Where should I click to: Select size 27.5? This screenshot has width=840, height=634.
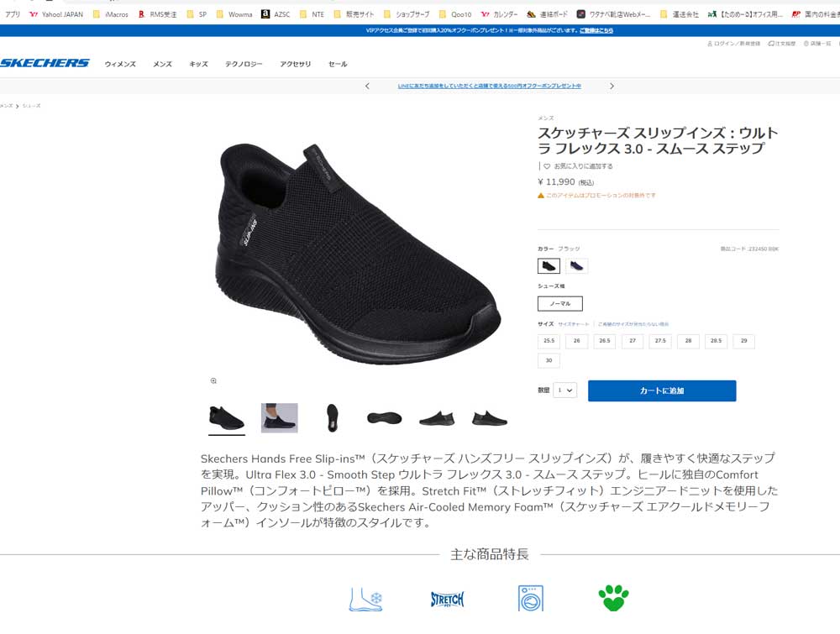[660, 341]
